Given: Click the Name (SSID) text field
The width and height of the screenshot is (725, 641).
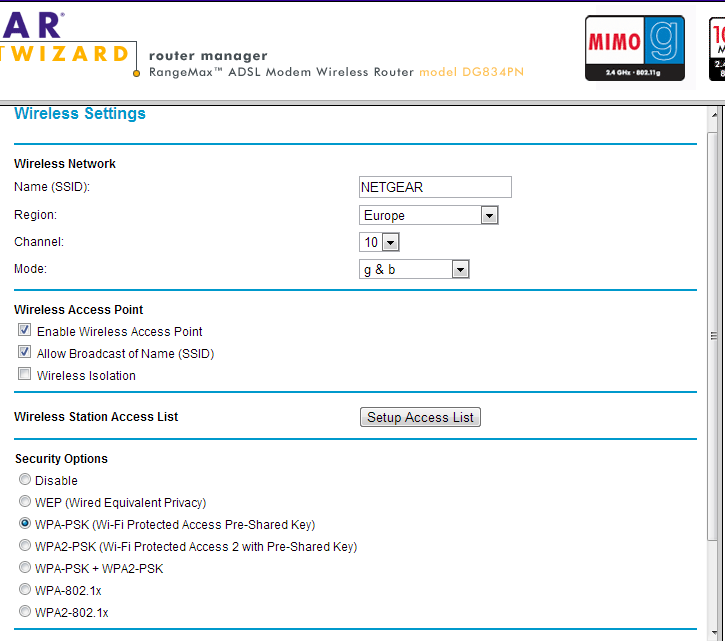Looking at the screenshot, I should pos(435,187).
